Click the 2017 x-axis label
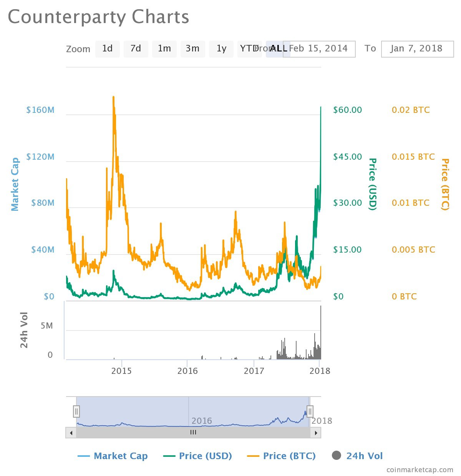461x476 pixels. [254, 371]
